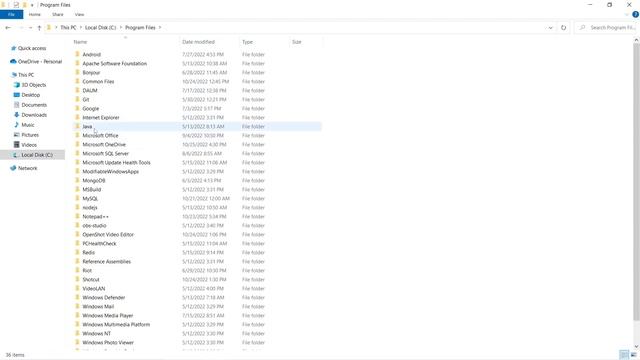640x360 pixels.
Task: Click the Notepad++ folder icon
Action: [x=78, y=216]
